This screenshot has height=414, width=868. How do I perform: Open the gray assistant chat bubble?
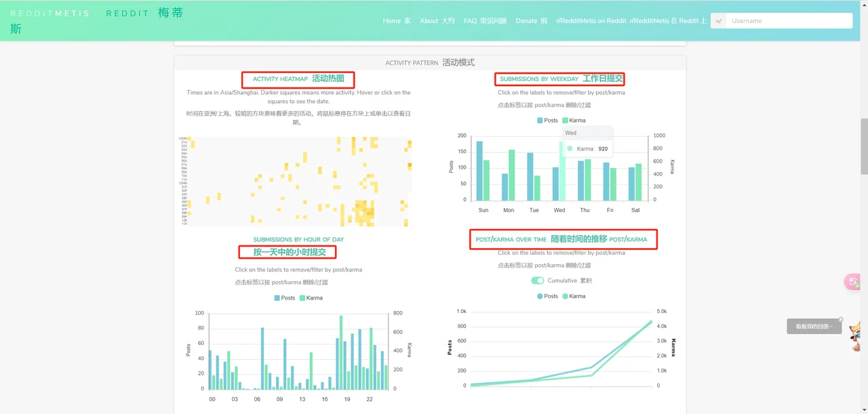814,327
